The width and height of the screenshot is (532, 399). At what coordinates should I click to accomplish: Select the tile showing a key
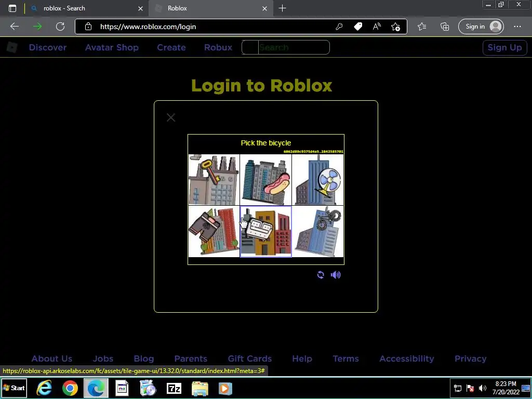pos(214,180)
